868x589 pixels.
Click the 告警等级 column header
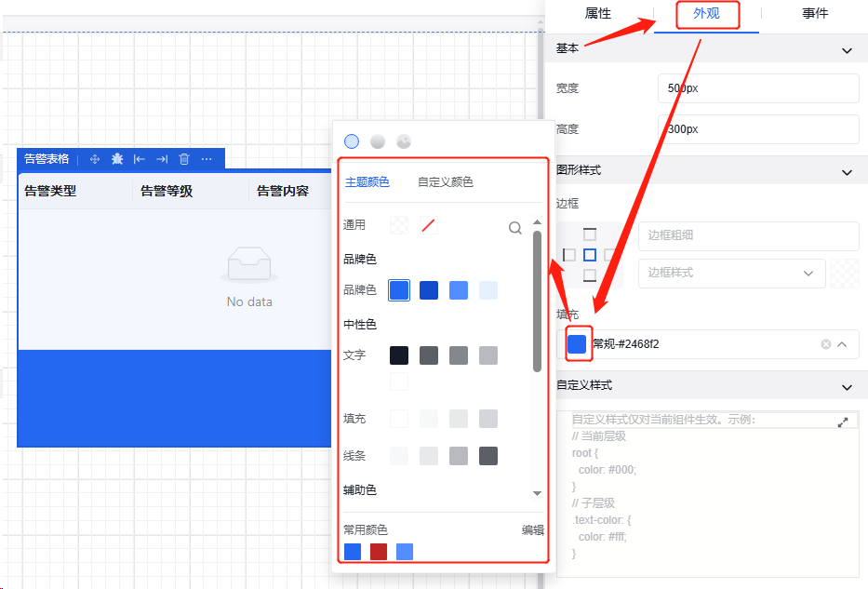click(167, 192)
